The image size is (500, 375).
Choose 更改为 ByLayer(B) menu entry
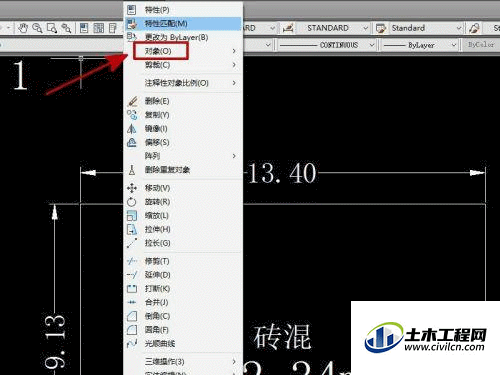(183, 37)
